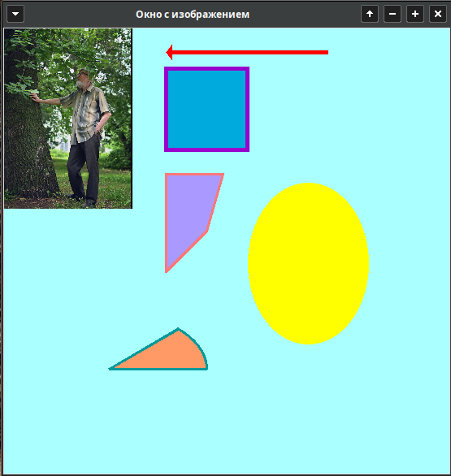Click the red arrow line
This screenshot has width=451, height=476.
(247, 53)
